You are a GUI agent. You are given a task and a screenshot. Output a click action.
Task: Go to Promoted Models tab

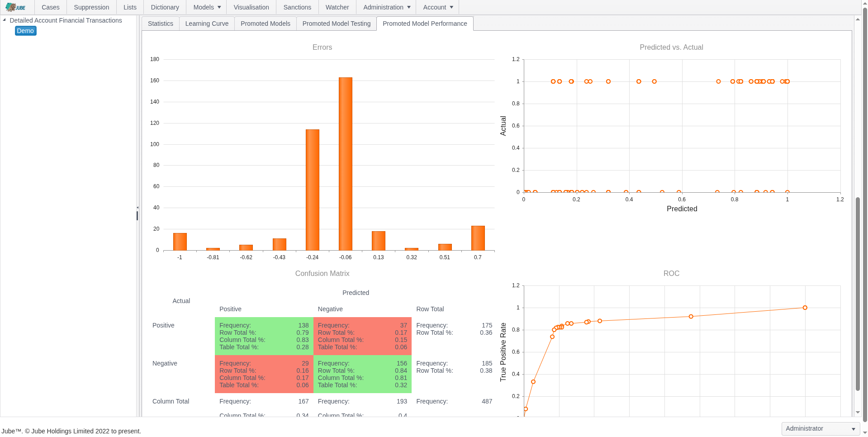click(x=265, y=24)
